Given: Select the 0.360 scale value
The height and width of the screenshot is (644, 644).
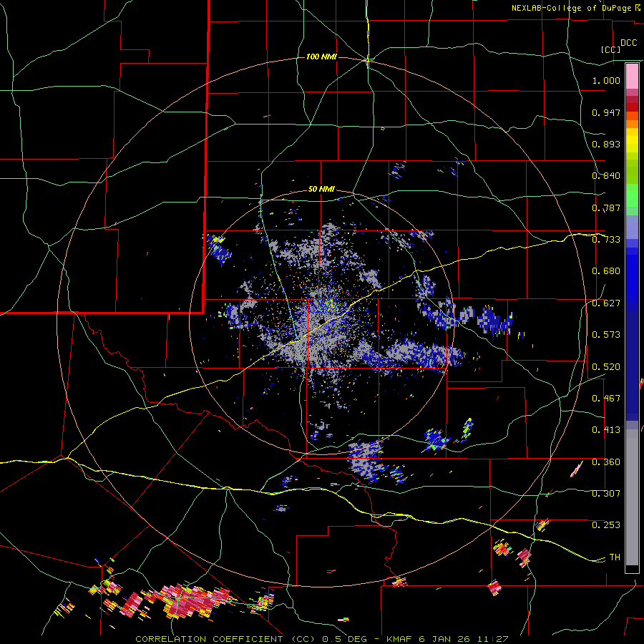Looking at the screenshot, I should coord(606,462).
